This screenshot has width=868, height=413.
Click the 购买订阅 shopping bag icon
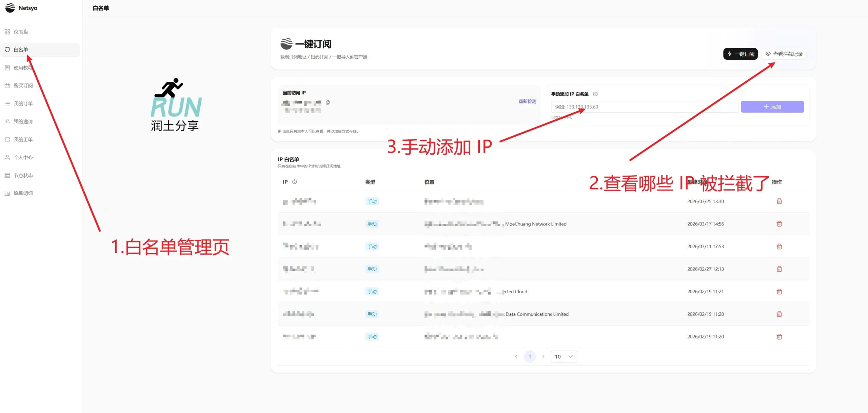(x=7, y=85)
